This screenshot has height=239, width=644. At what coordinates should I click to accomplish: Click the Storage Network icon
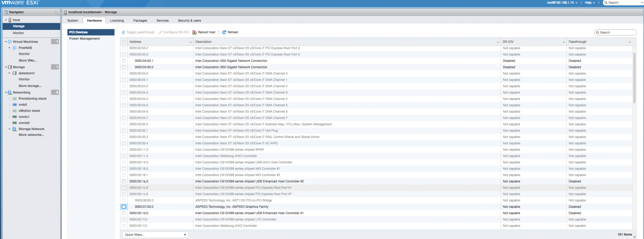tap(14, 129)
